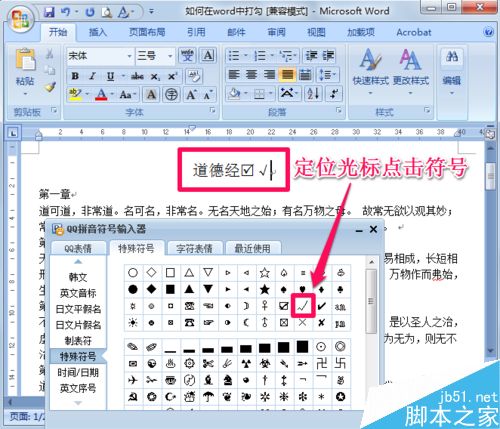Open the font size 三号 dropdown

pos(170,56)
